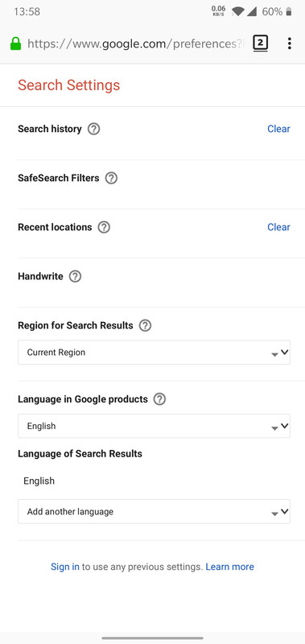Tap the SafeSearch Filters setting row

point(154,184)
